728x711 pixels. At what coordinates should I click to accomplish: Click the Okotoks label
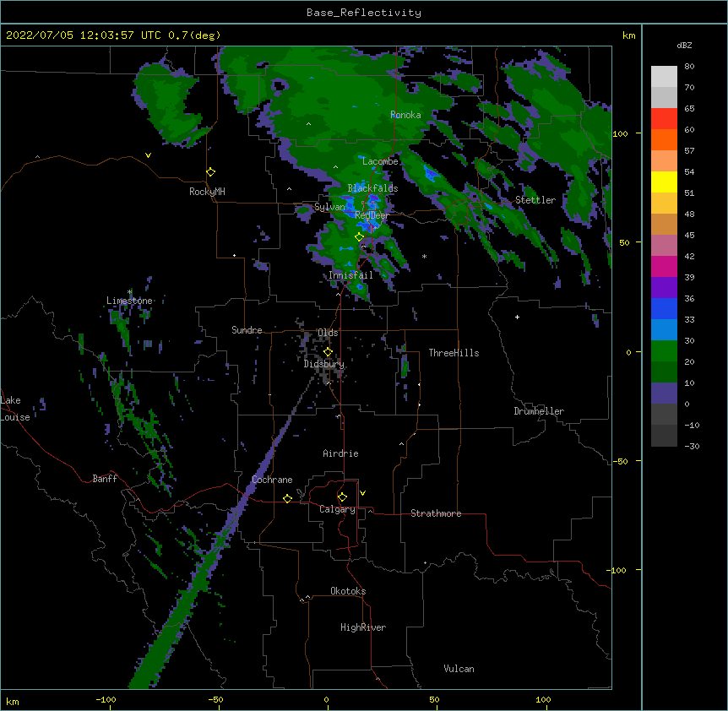click(x=348, y=591)
